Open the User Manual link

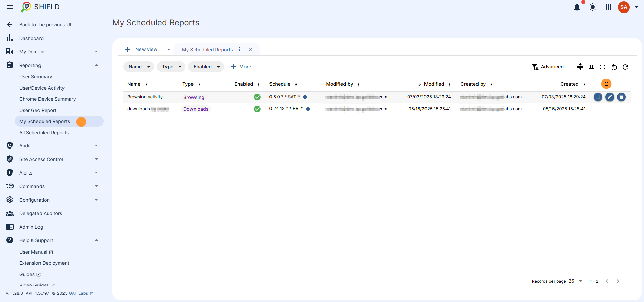click(36, 252)
